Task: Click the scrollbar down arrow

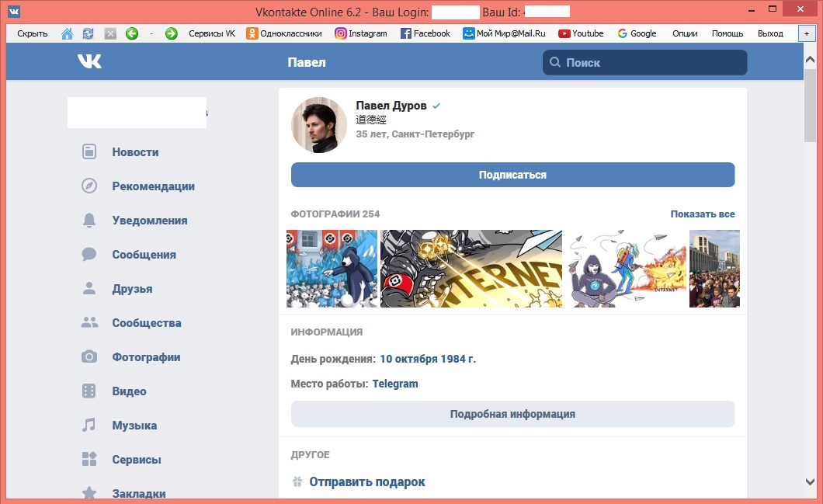Action: [x=810, y=481]
